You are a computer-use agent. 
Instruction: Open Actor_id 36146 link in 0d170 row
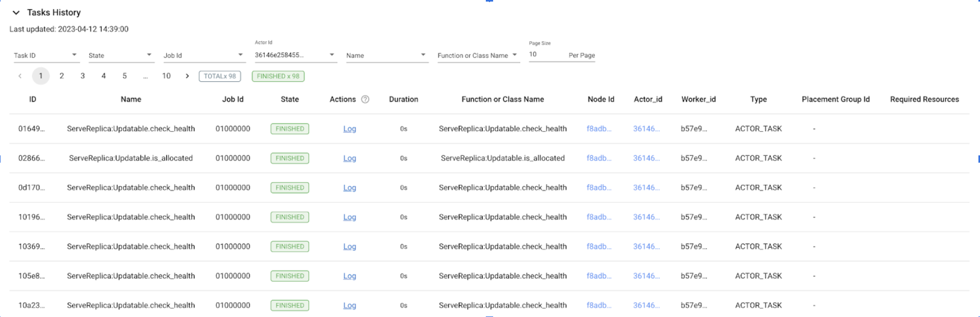[x=646, y=188]
